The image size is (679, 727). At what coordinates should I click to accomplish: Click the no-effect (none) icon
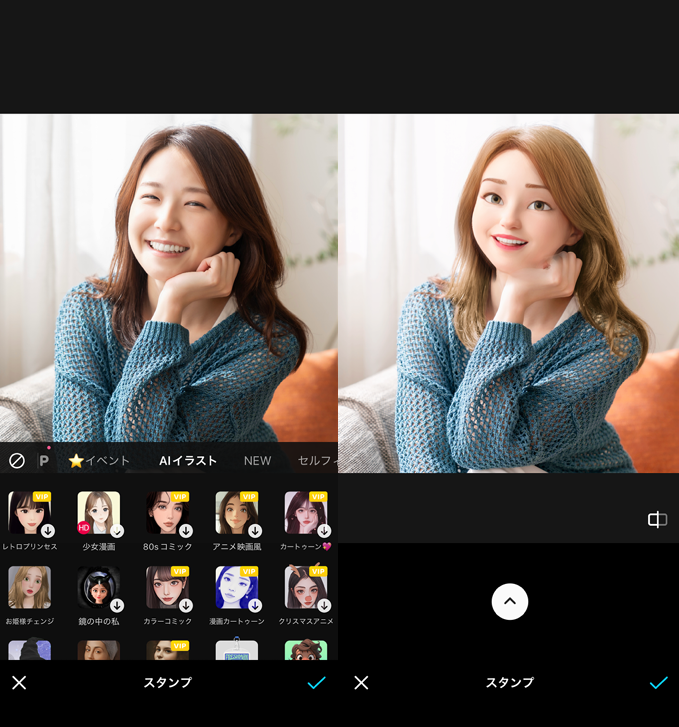[x=17, y=461]
